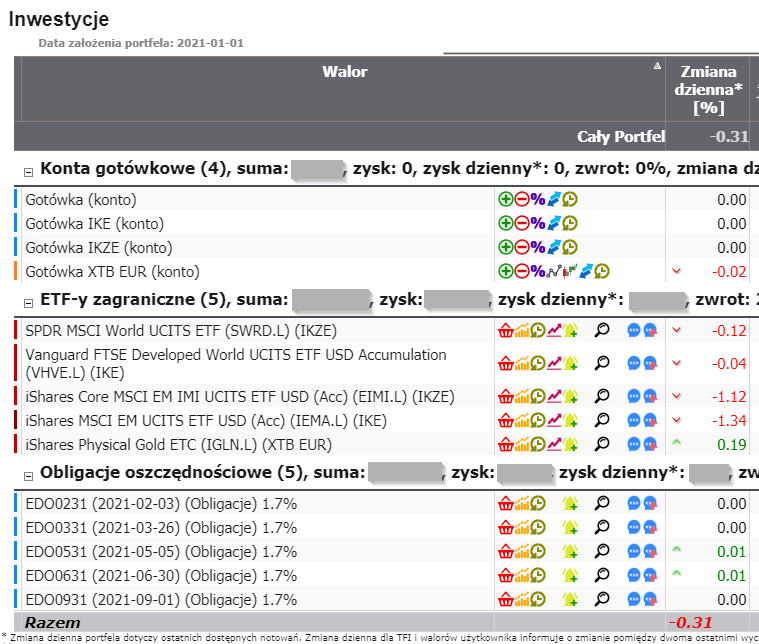Image resolution: width=759 pixels, height=644 pixels.
Task: Click red basket icon for iShares MSCI EM (IEMA.L)
Action: [x=505, y=421]
